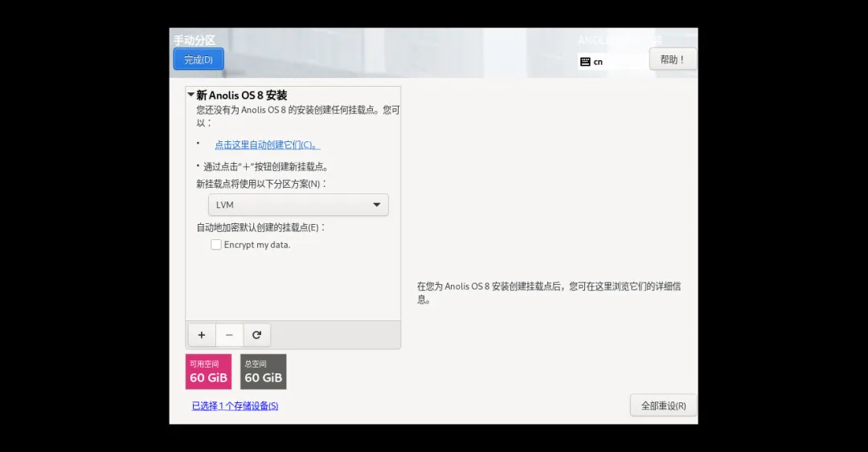Screen dimensions: 868x452
Task: Click the 新挂载点将使用以下分区方案(N) label
Action: pos(261,184)
